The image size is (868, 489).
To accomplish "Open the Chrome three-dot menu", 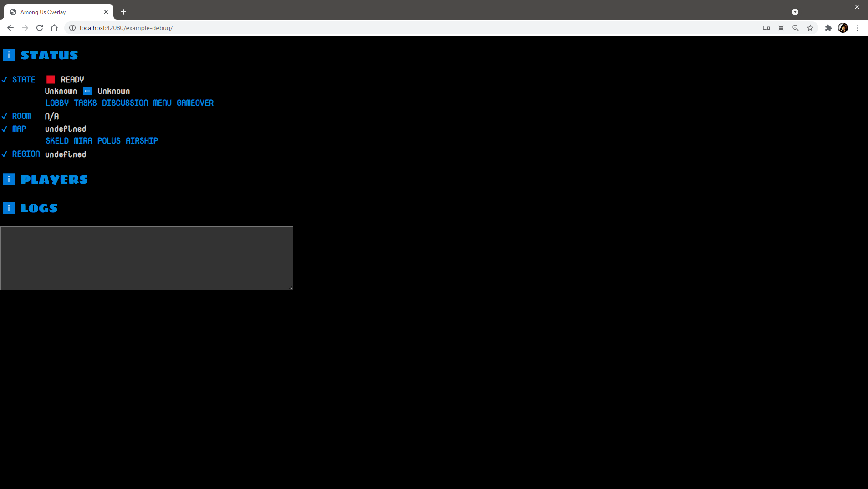I will coord(858,28).
